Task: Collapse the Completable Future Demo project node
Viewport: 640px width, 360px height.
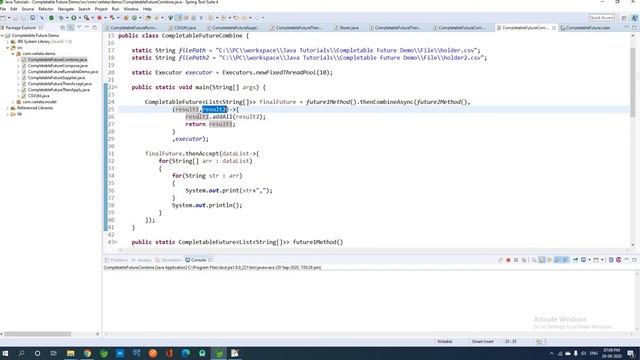Action: click(2, 36)
